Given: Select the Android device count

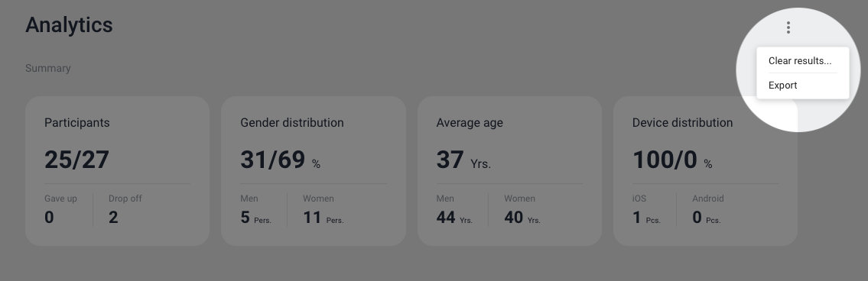Looking at the screenshot, I should click(x=708, y=209).
